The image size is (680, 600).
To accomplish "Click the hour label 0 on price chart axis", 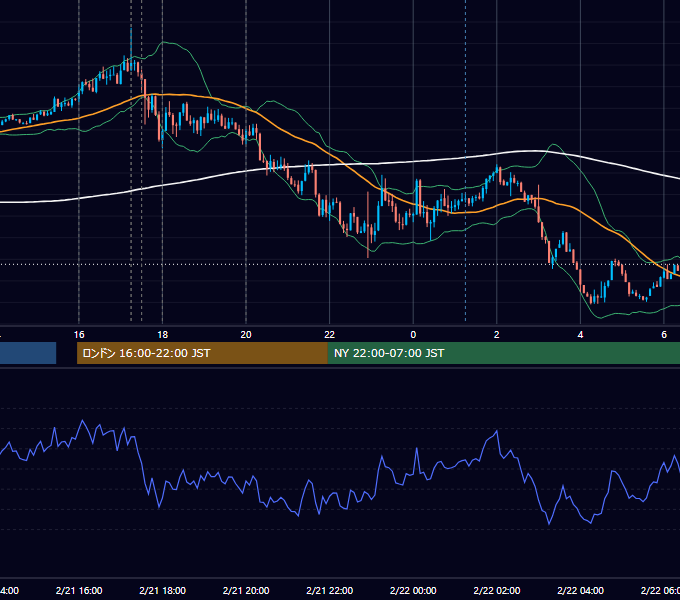I will (x=413, y=335).
